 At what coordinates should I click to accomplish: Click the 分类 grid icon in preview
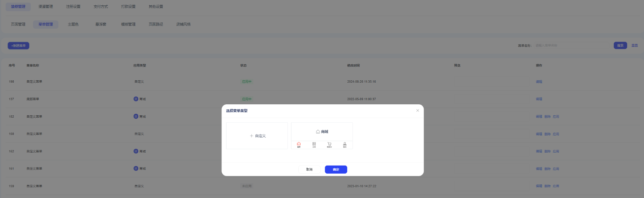314,144
